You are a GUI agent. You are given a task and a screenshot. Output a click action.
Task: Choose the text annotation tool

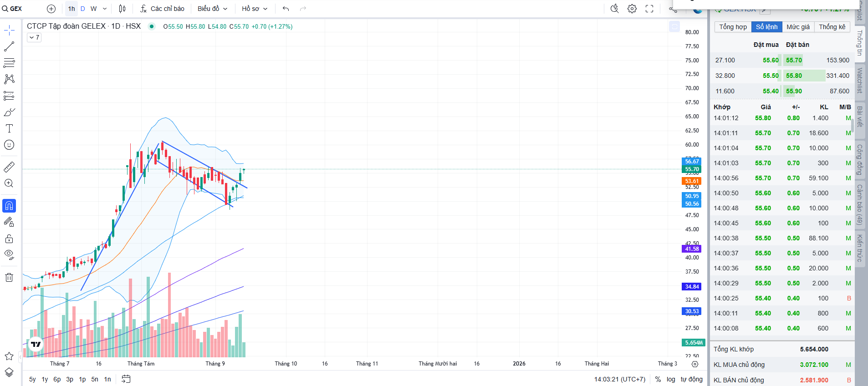(9, 128)
